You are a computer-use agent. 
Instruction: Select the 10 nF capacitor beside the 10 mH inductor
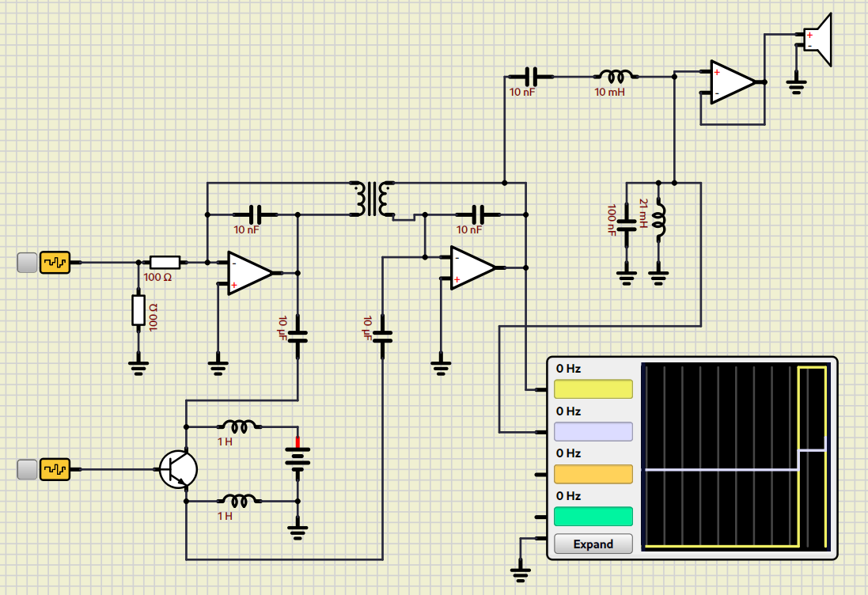coord(530,77)
